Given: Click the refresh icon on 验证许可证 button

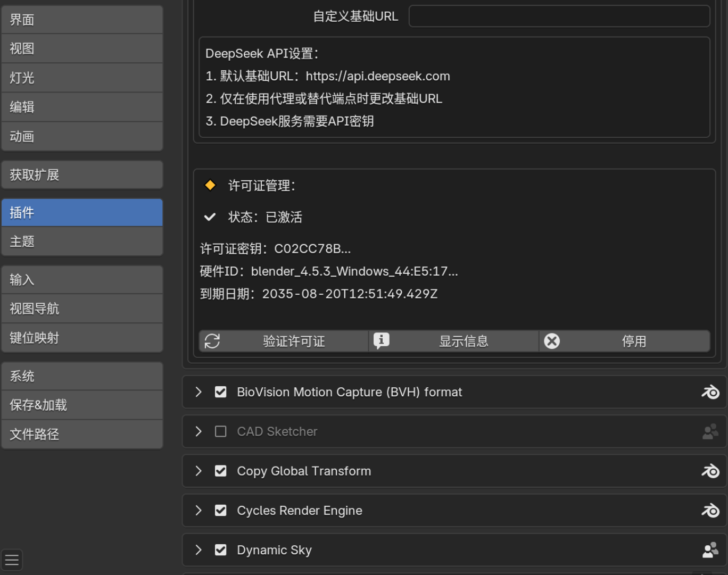Looking at the screenshot, I should pyautogui.click(x=212, y=341).
